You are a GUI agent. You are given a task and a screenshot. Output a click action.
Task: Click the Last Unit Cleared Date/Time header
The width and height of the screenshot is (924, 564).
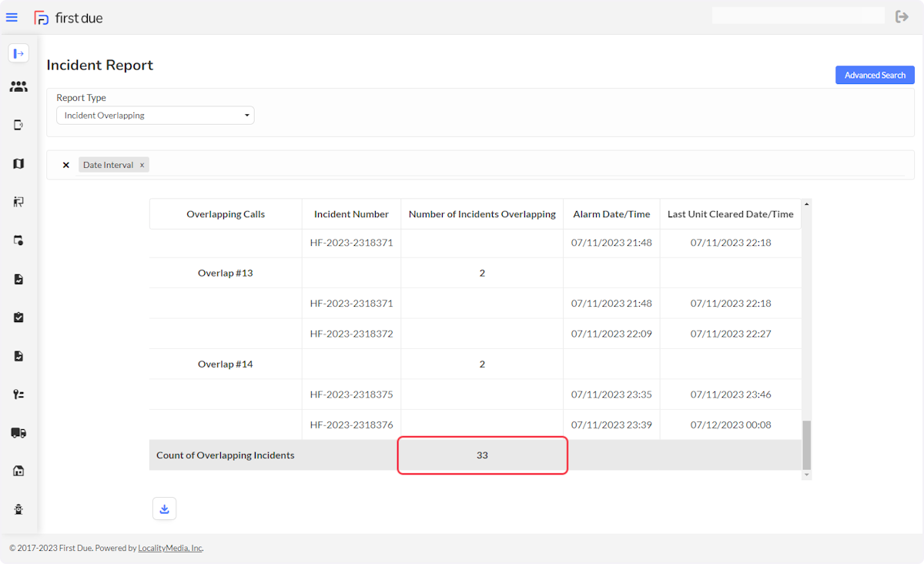pyautogui.click(x=730, y=214)
